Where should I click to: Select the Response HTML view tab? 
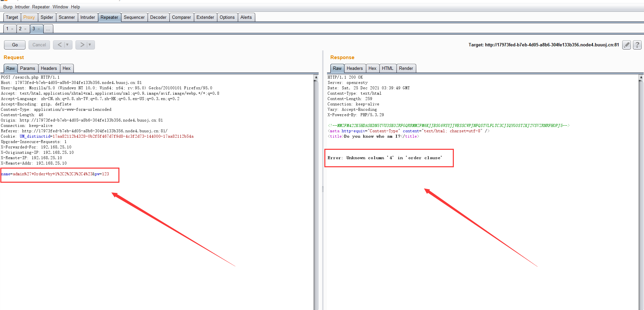388,68
